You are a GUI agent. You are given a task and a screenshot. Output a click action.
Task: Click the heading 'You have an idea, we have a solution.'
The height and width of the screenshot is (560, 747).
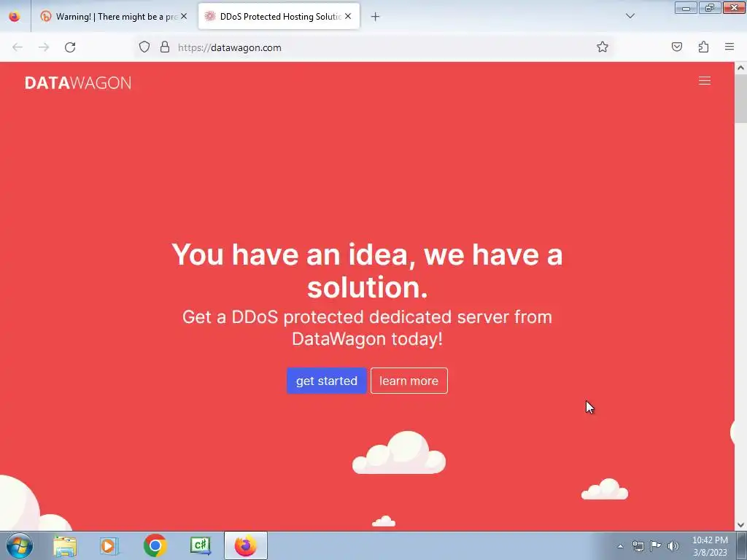(368, 271)
